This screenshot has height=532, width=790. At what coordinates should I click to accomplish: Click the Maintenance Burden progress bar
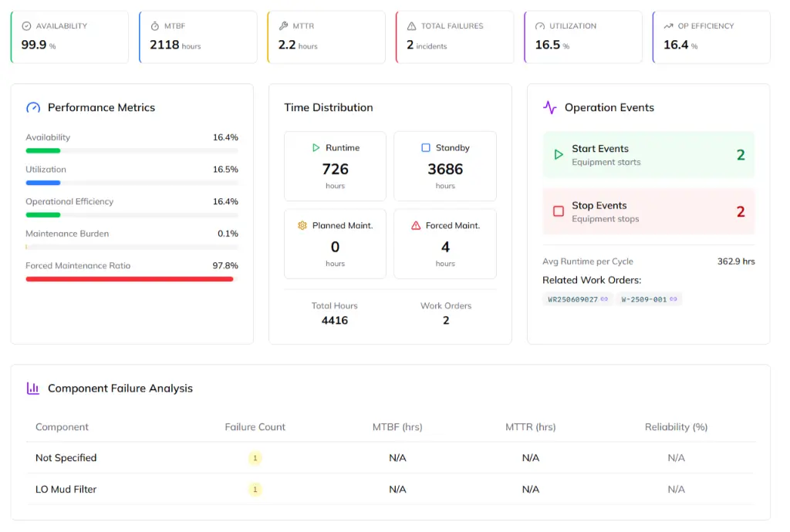pos(132,247)
